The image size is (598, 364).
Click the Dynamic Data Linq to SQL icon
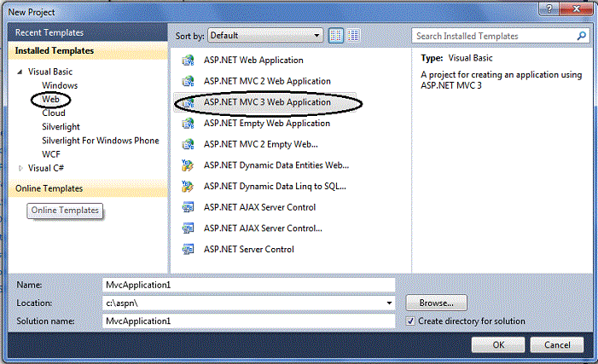pos(188,186)
